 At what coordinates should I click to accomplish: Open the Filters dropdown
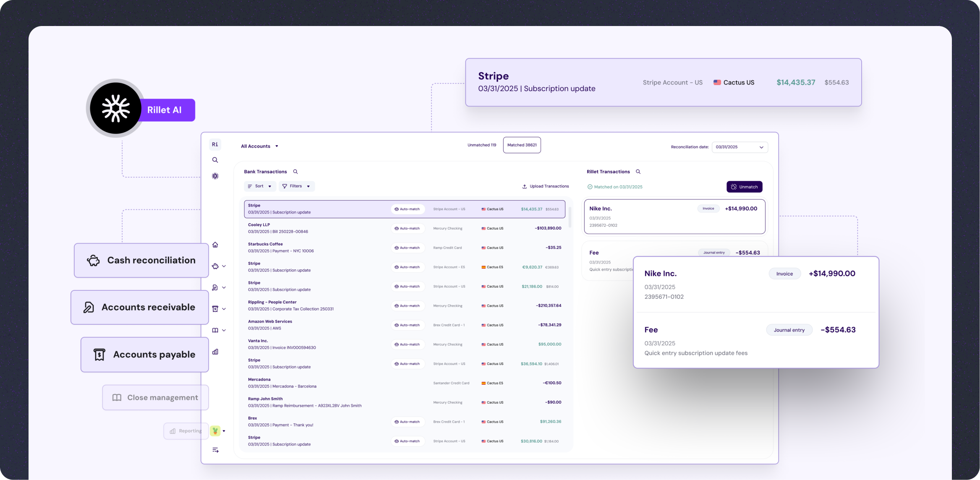click(296, 186)
